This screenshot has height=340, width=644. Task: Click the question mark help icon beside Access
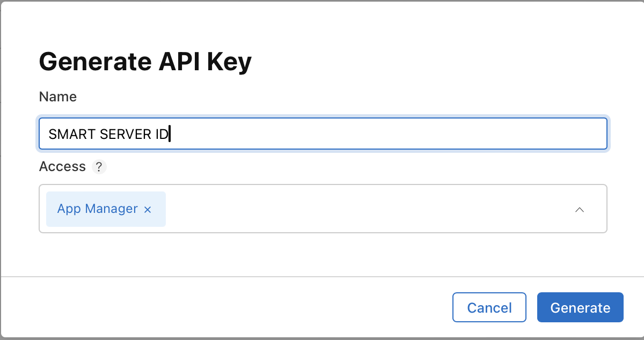pyautogui.click(x=99, y=167)
